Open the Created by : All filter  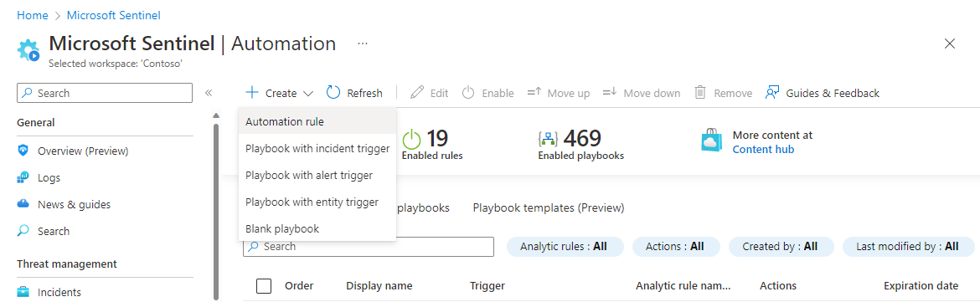pyautogui.click(x=780, y=247)
